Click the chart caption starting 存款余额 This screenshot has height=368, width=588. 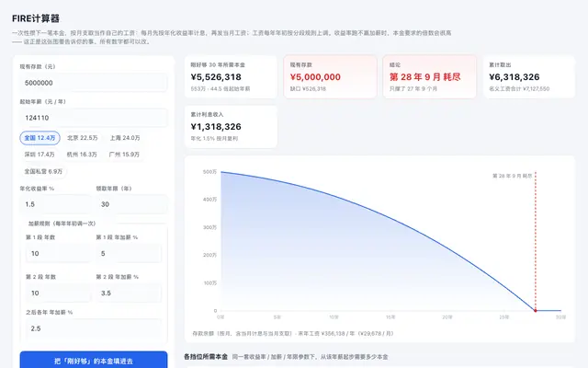click(293, 333)
